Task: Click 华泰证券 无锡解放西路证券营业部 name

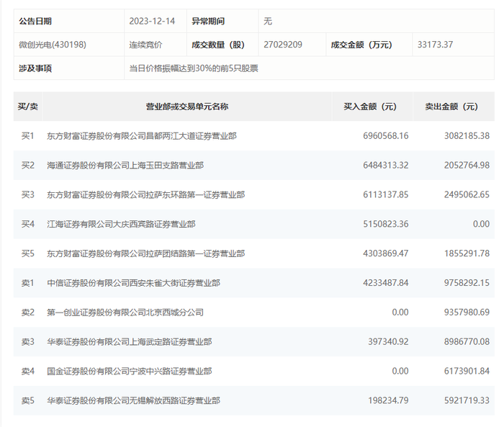Action: coord(134,400)
